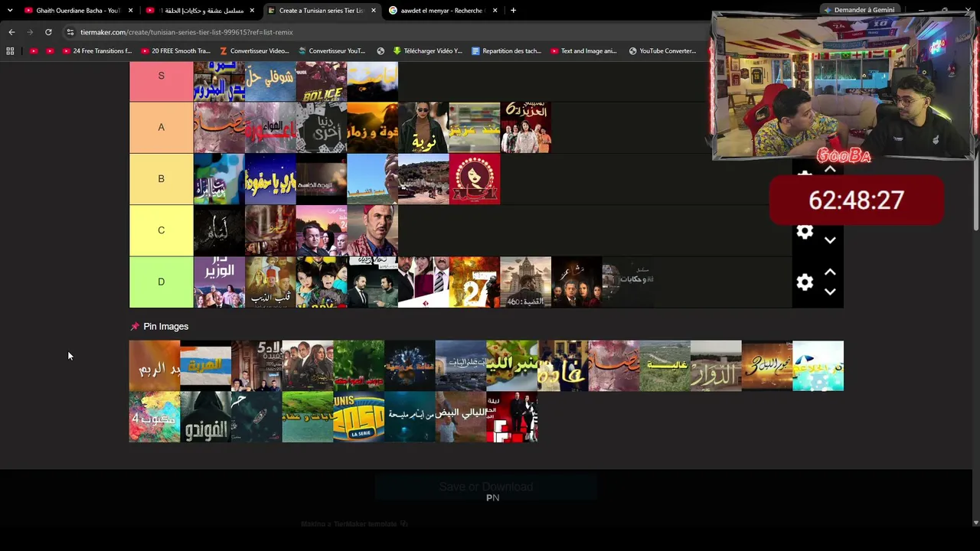Open the '24 Free Transitions' bookmark
980x551 pixels.
(x=97, y=51)
